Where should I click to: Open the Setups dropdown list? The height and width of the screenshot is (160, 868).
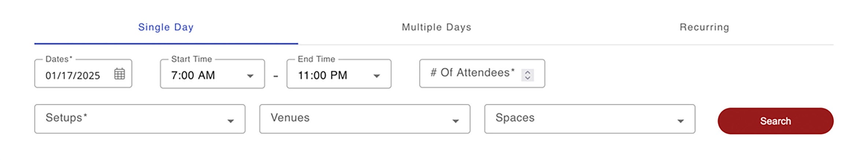[x=132, y=119]
